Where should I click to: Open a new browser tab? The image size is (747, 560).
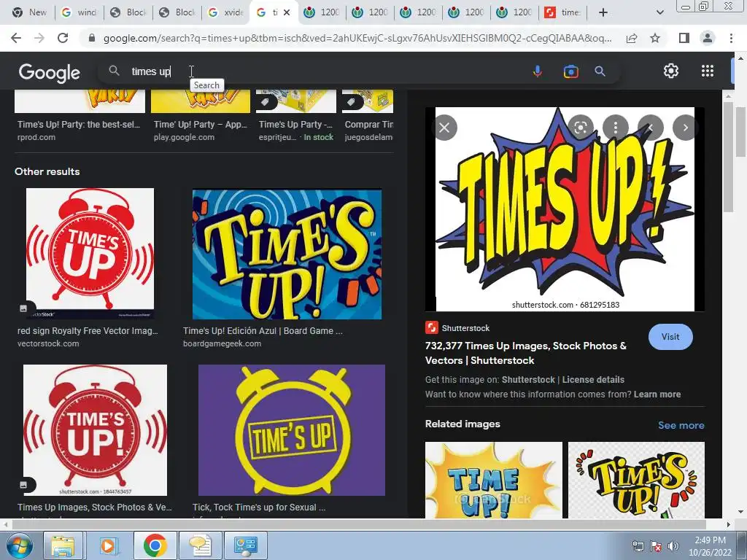pyautogui.click(x=603, y=12)
